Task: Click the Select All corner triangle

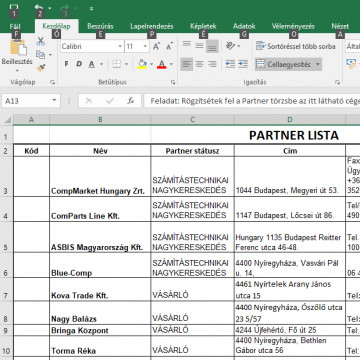Action: pyautogui.click(x=7, y=120)
